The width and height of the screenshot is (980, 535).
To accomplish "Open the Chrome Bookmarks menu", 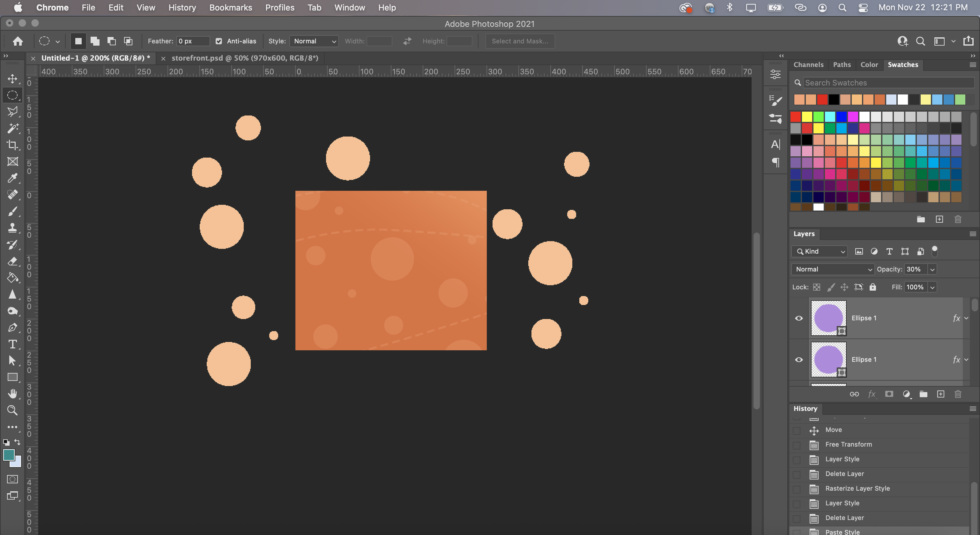I will (x=230, y=8).
